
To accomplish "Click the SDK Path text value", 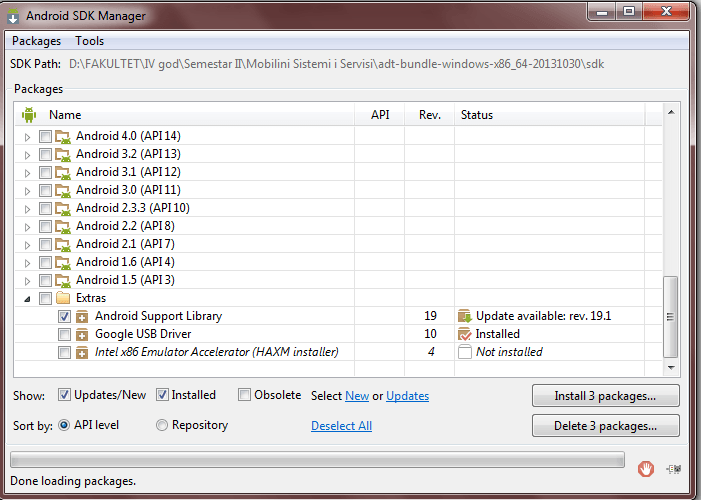I will [x=336, y=64].
